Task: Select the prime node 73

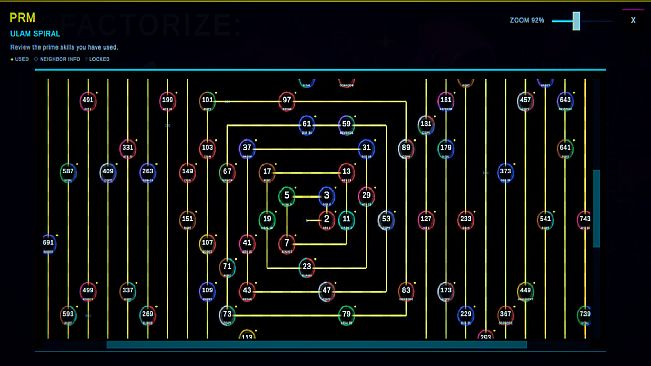Action: point(227,315)
